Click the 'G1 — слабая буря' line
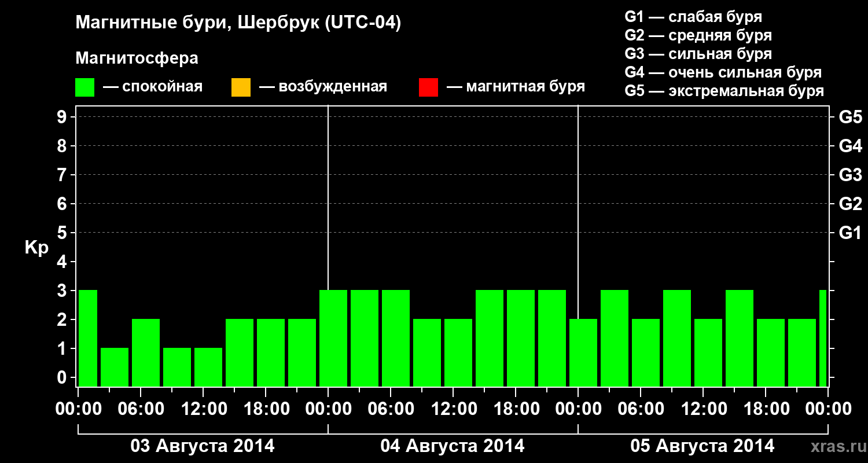 pyautogui.click(x=693, y=17)
